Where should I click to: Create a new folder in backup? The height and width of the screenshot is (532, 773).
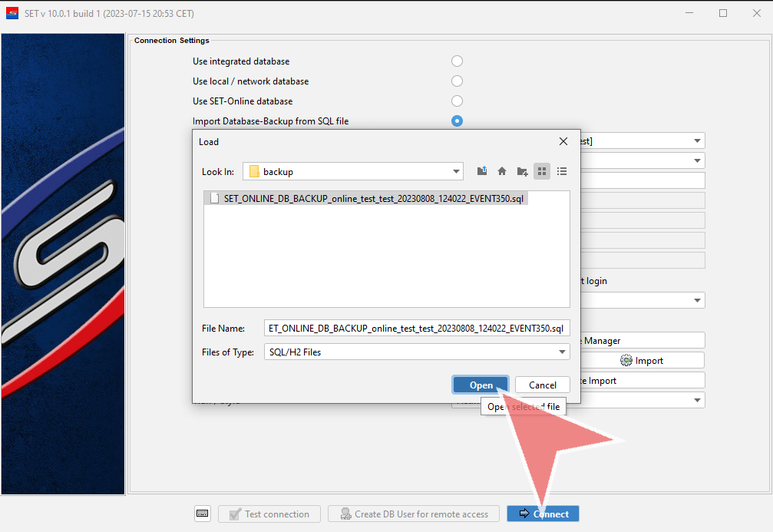(x=522, y=171)
